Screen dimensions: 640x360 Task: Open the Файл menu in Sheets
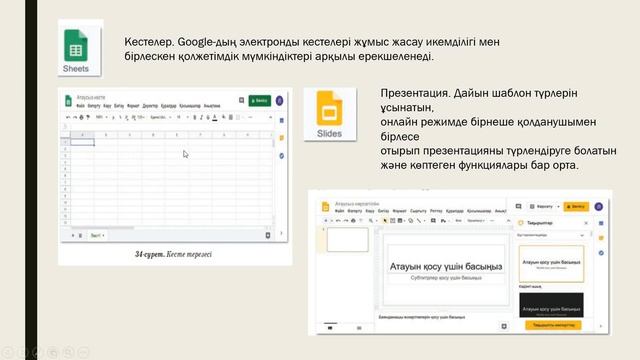pos(80,106)
